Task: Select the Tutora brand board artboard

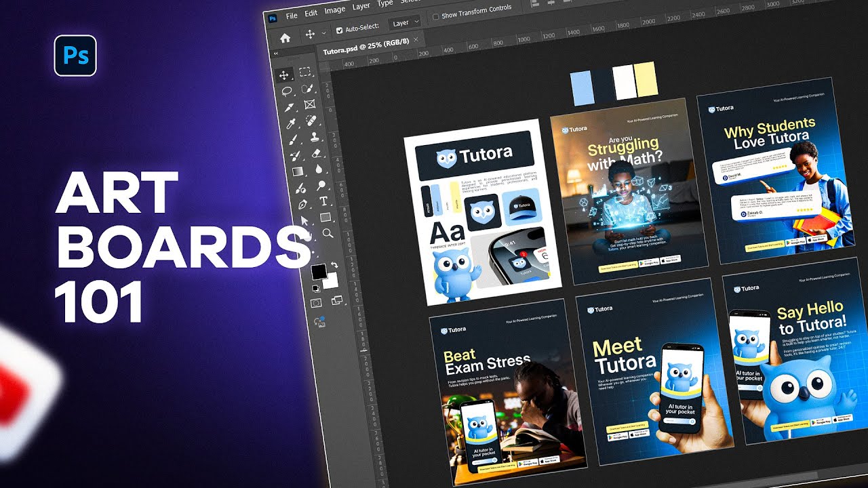Action: tap(484, 212)
